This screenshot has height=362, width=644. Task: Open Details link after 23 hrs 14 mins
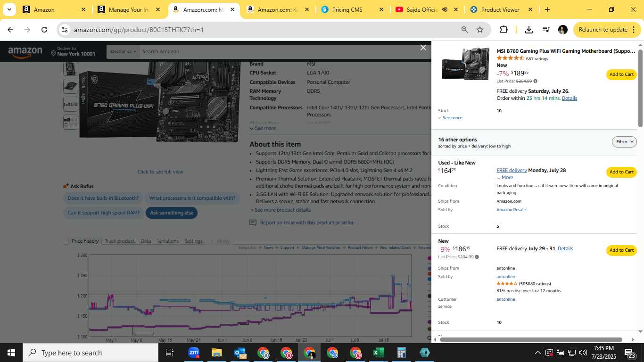570,98
